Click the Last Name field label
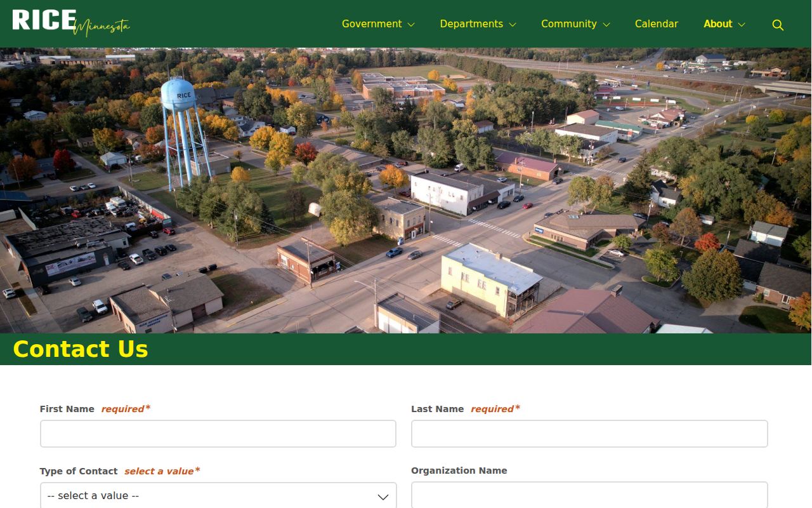This screenshot has height=508, width=812. [438, 409]
